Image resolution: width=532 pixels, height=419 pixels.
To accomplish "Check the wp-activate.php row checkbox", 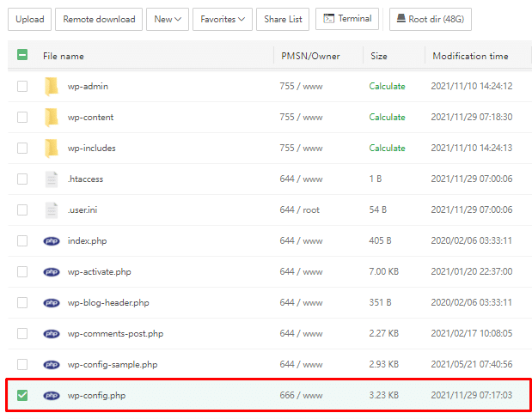I will 22,272.
